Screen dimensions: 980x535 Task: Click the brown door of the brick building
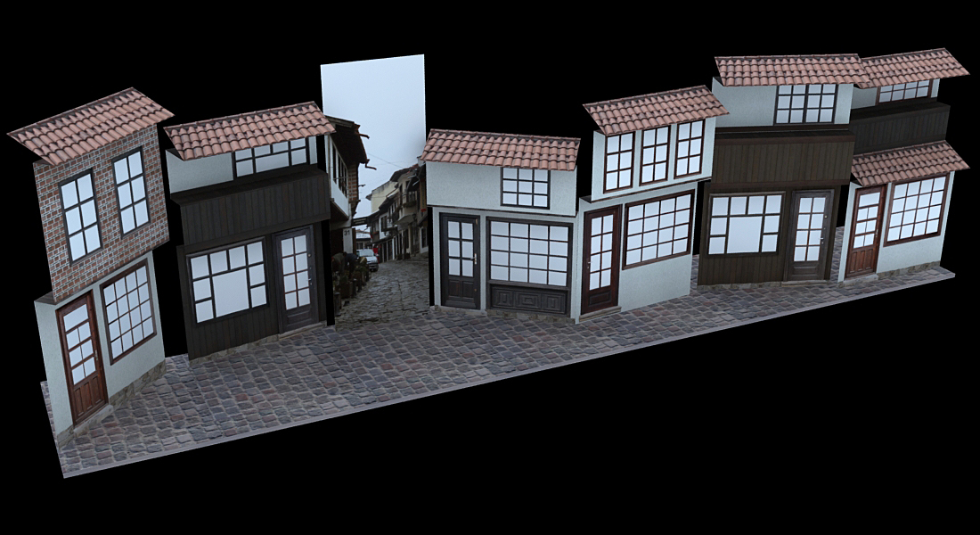pos(81,357)
